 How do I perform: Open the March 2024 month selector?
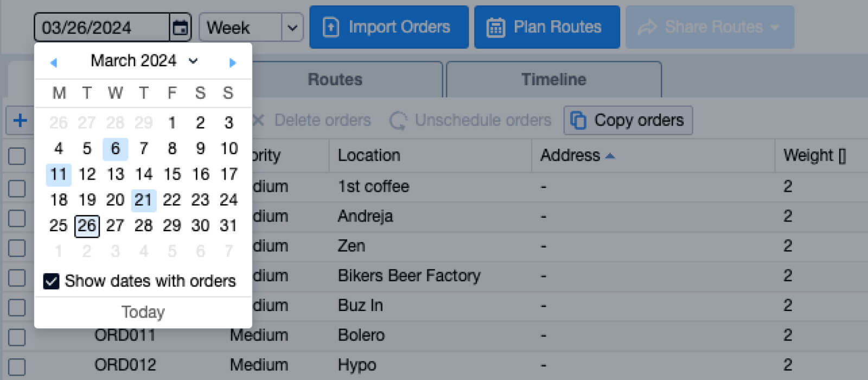click(x=193, y=61)
